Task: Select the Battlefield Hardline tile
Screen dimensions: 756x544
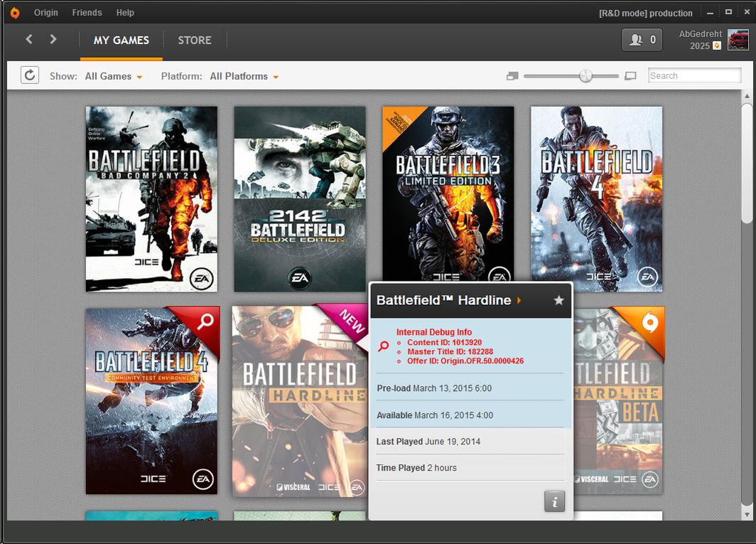Action: [x=300, y=402]
